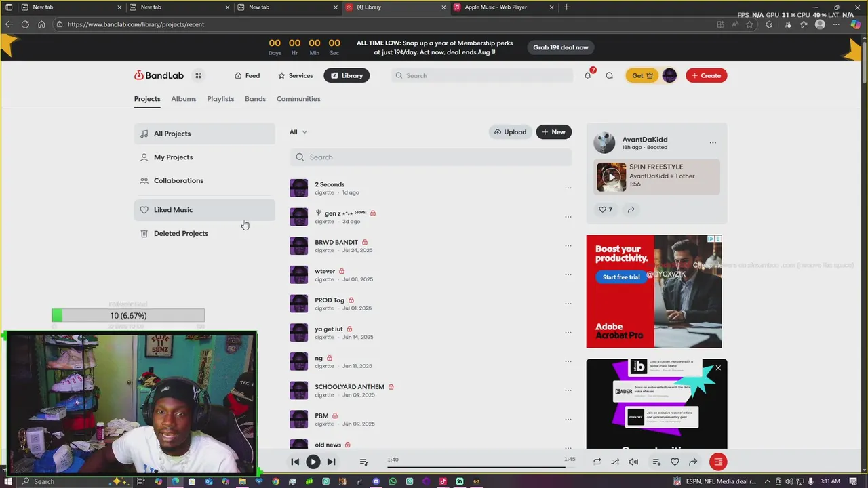This screenshot has height=488, width=868.
Task: Click the top BandLab search field
Action: (x=482, y=75)
